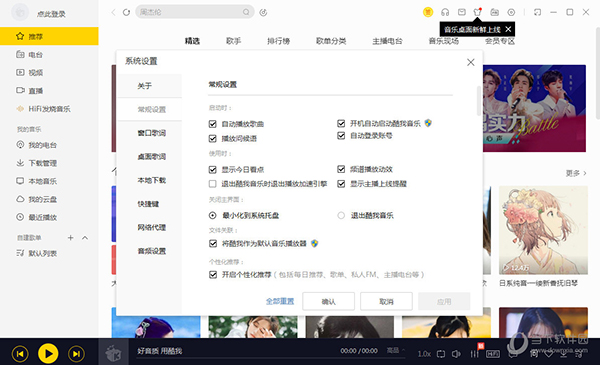The height and width of the screenshot is (365, 600).
Task: Click 确认 button in settings dialog
Action: coord(328,301)
